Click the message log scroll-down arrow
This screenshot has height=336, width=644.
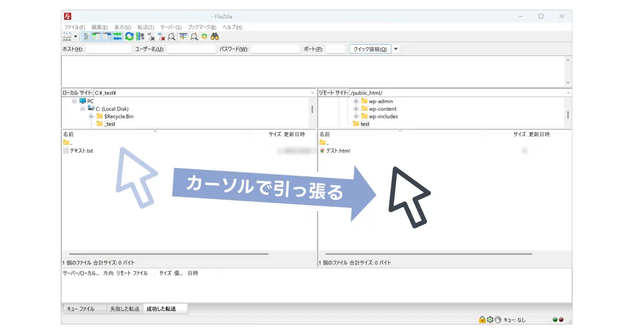[568, 83]
